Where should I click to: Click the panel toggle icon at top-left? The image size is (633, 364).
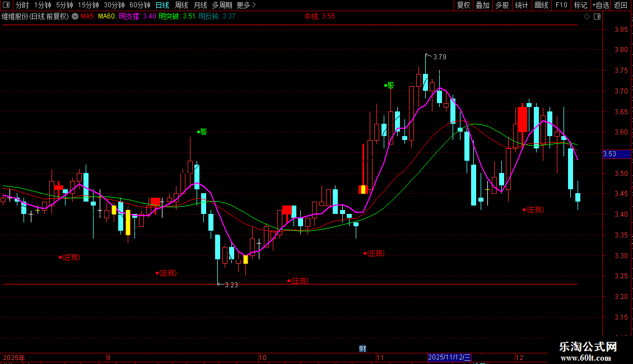[x=6, y=5]
